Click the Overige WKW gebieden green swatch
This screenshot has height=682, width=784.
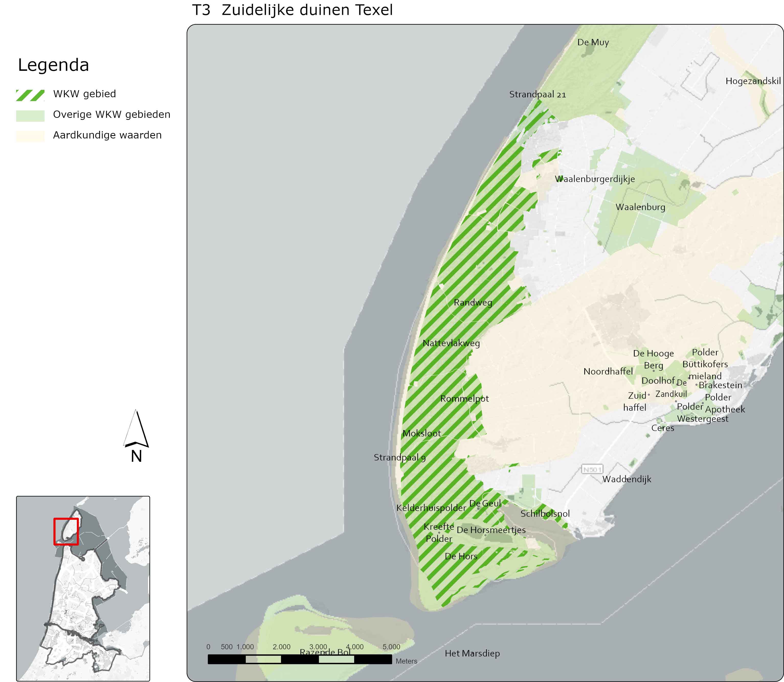point(30,116)
